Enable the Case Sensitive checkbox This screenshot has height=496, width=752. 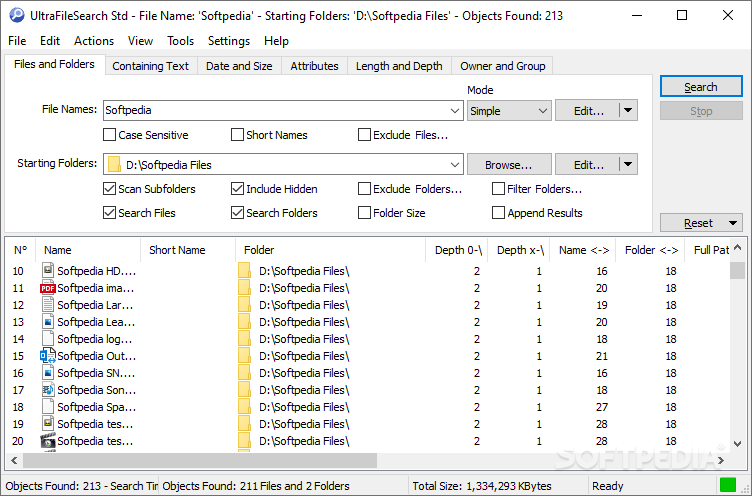[x=109, y=135]
